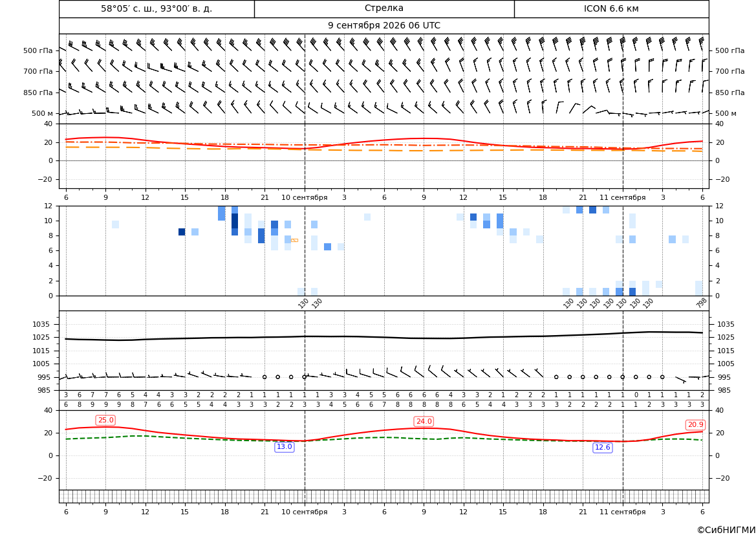Click the ©СибНИГМИ copyright text
756x535 pixels.
point(726,530)
